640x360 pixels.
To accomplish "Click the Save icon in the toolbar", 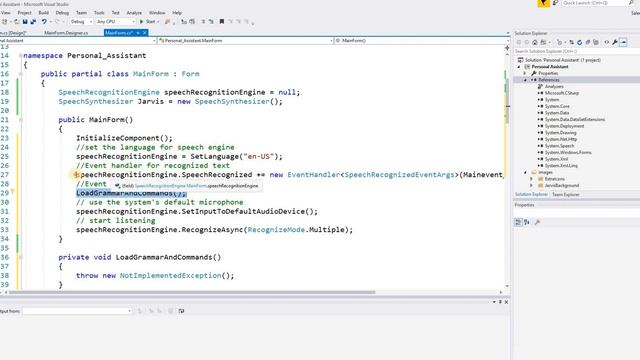I will coord(25,22).
